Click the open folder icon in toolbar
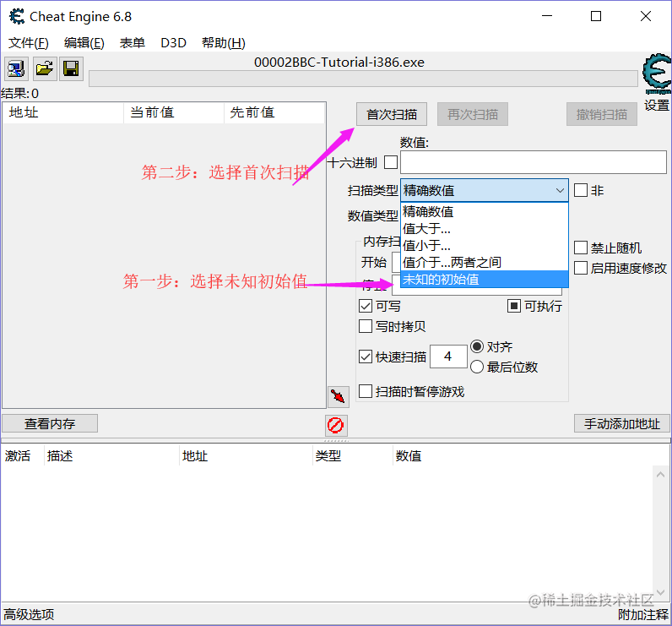672x626 pixels. coord(45,68)
